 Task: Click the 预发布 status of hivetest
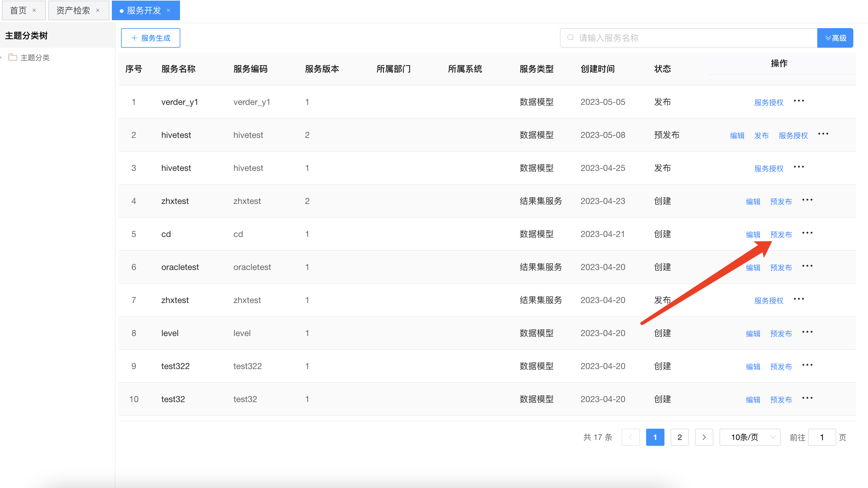(x=666, y=135)
